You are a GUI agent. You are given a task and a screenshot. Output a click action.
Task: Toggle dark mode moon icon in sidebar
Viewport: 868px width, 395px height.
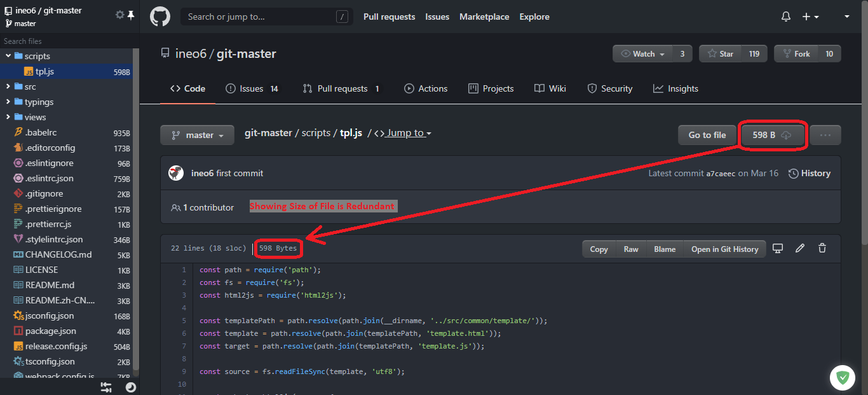130,387
